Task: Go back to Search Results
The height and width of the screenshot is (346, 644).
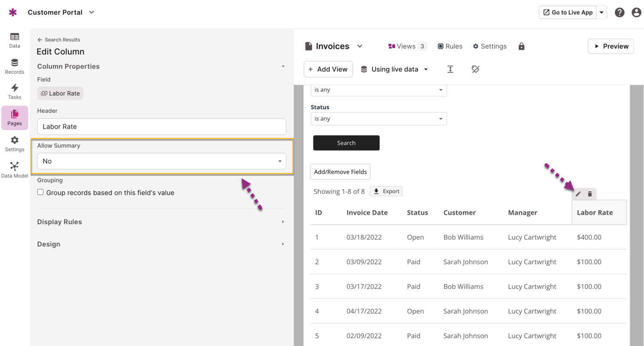Action: tap(59, 40)
